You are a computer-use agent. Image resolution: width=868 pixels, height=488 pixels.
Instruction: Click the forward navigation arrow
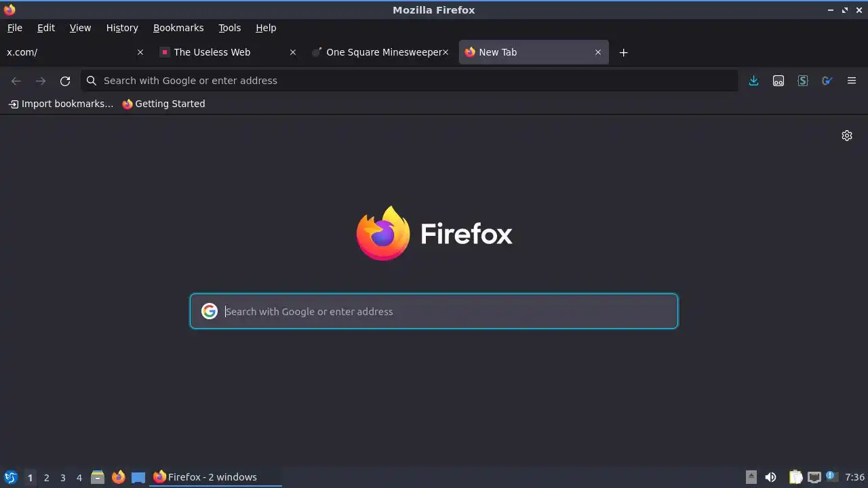(x=41, y=81)
